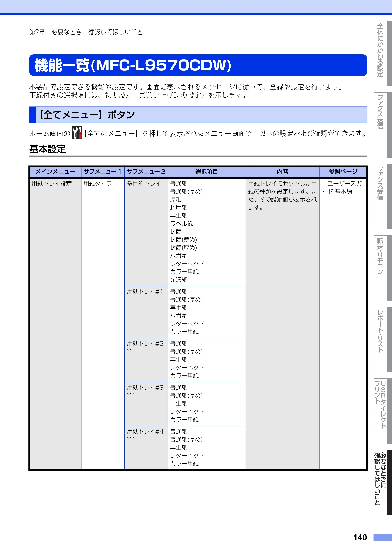Open the 全体にかかわる設定 side tab
Image resolution: width=392 pixels, height=555 pixels.
[x=383, y=53]
